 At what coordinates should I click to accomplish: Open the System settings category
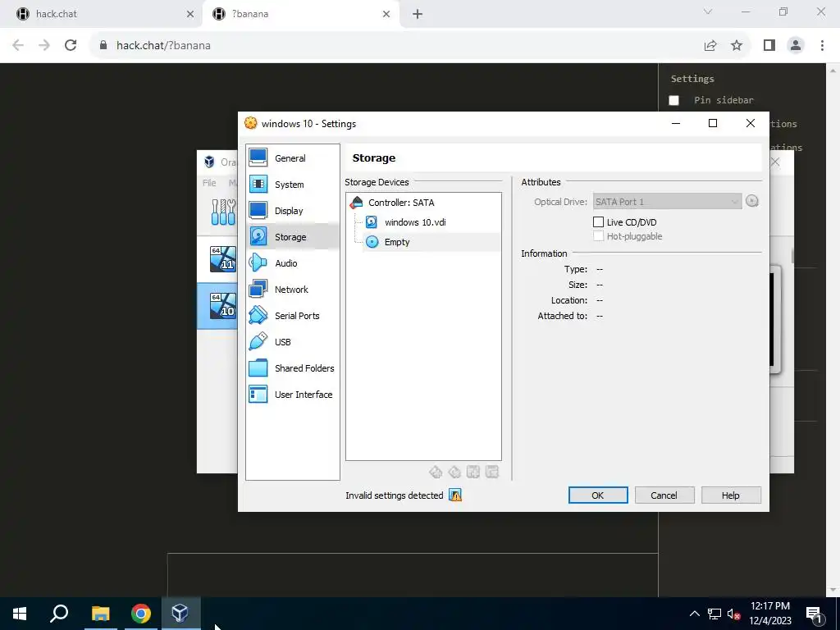293,185
